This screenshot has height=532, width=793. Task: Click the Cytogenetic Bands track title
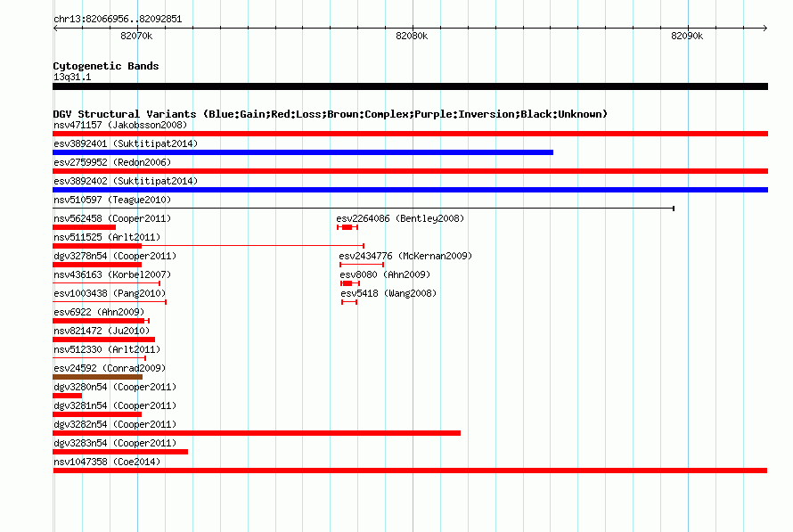click(x=106, y=66)
